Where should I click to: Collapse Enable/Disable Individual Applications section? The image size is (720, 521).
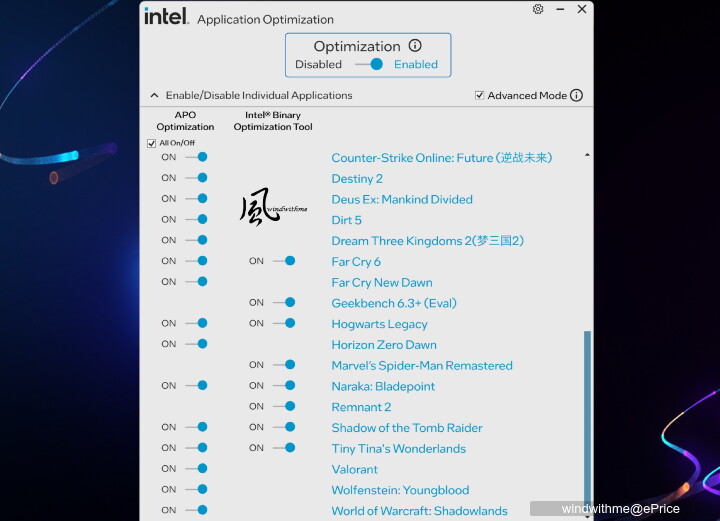click(154, 95)
